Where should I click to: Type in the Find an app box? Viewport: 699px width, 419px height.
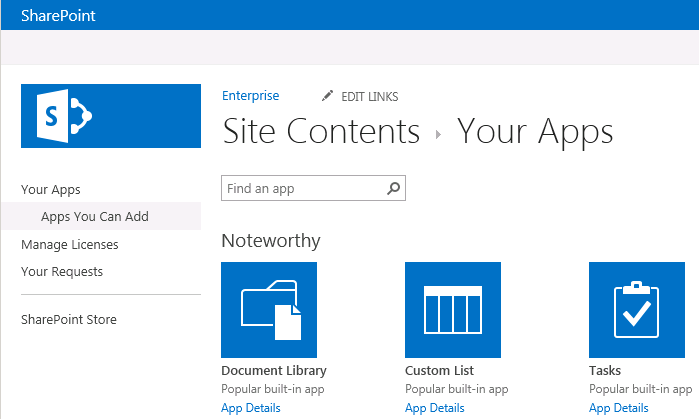pos(302,188)
